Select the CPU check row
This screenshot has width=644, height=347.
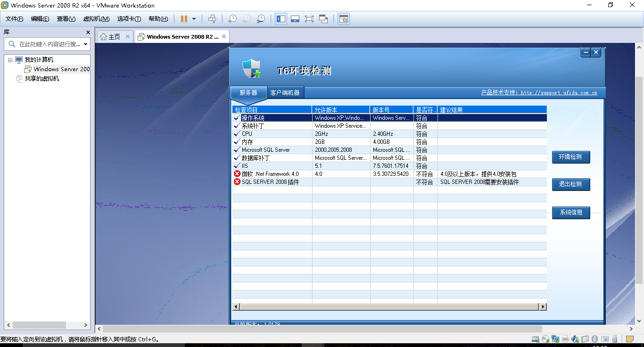click(389, 134)
